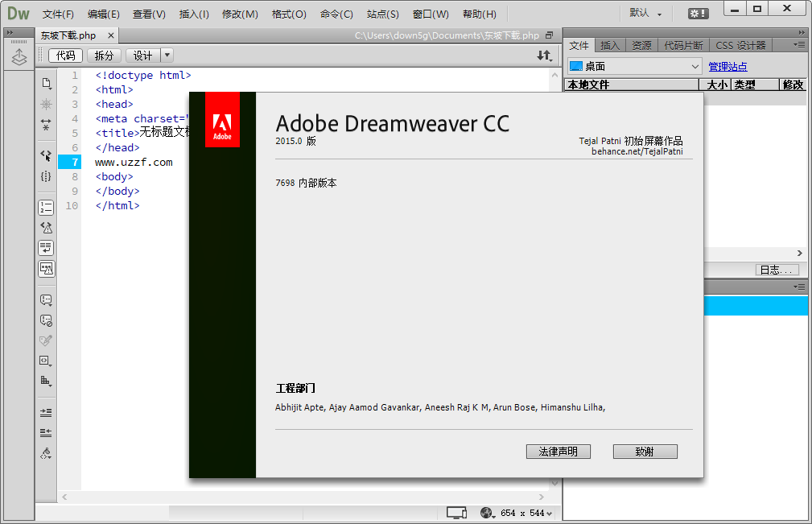The width and height of the screenshot is (812, 524).
Task: Switch to the 代码片断 panel tab
Action: tap(683, 46)
